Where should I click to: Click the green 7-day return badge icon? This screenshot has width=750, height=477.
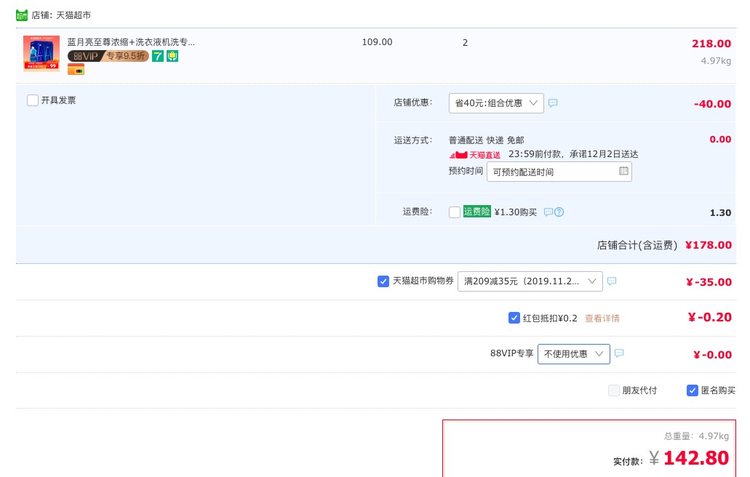coord(158,56)
